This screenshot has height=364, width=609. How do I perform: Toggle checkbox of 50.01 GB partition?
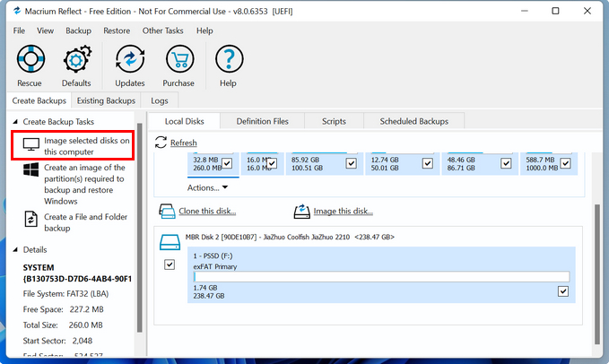[x=428, y=163]
